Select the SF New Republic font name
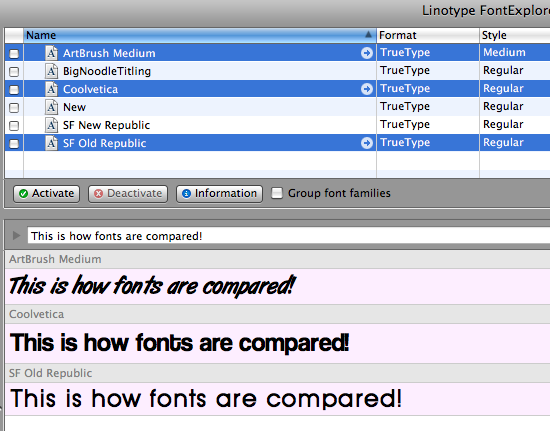550x431 pixels. [x=106, y=125]
